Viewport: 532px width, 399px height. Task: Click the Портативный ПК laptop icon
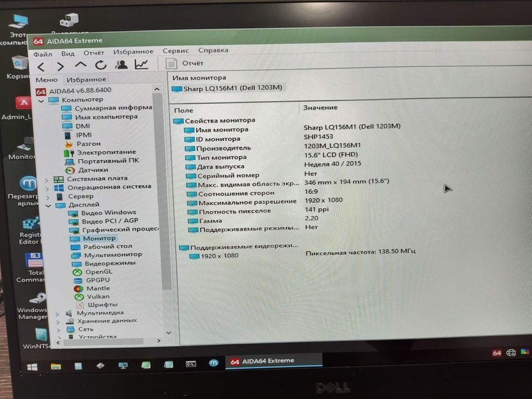pos(70,162)
